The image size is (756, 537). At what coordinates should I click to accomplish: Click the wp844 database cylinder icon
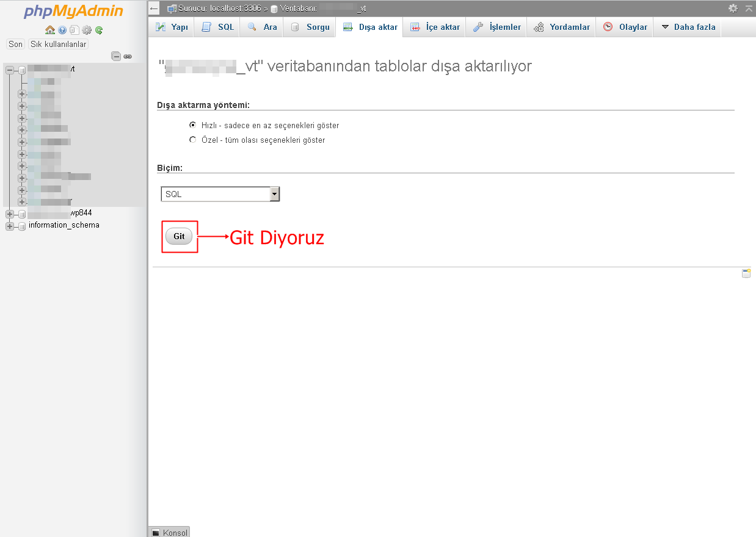[23, 214]
